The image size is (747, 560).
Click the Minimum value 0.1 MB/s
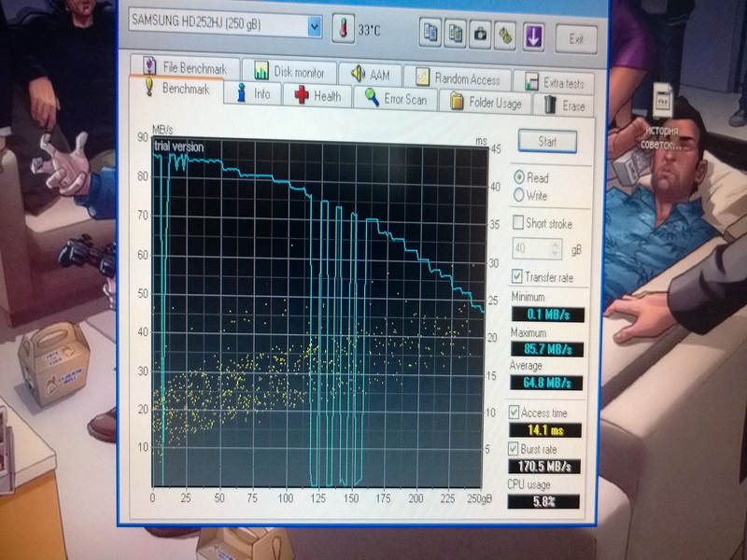tap(548, 315)
